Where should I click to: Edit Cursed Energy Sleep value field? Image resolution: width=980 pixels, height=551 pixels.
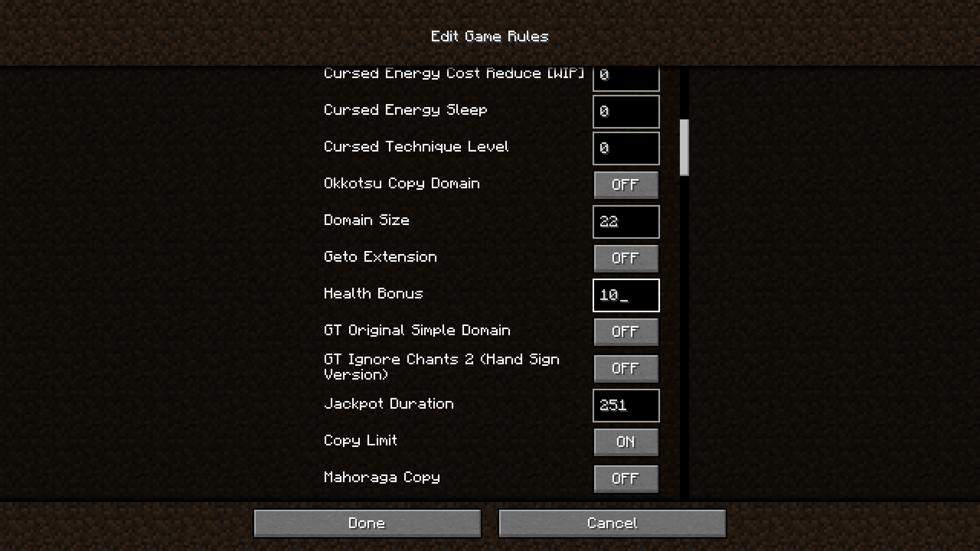coord(625,111)
